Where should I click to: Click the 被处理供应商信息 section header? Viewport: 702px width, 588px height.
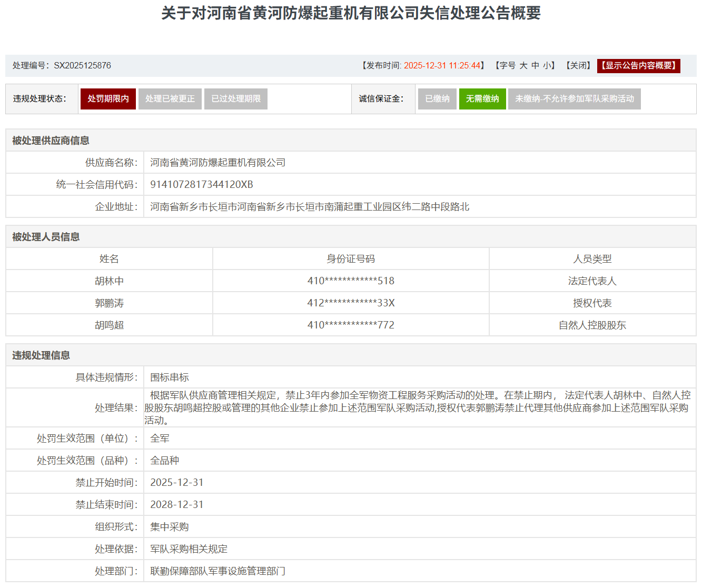(x=51, y=141)
